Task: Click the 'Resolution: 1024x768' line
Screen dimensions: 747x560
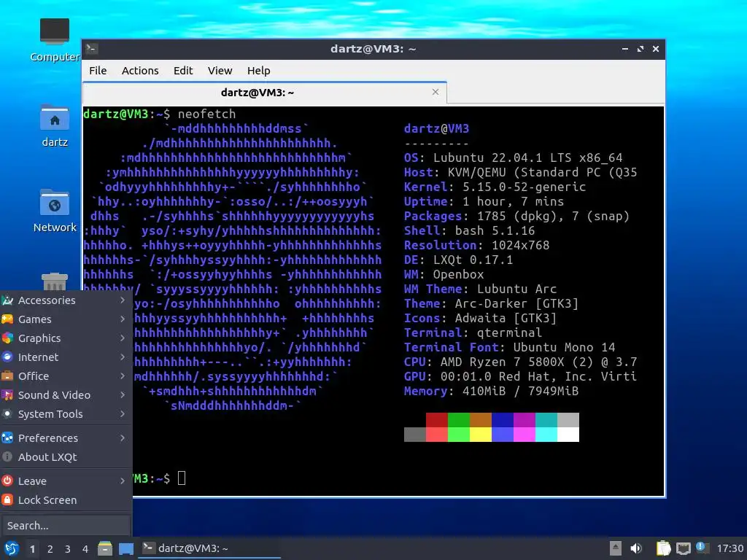Action: click(476, 245)
